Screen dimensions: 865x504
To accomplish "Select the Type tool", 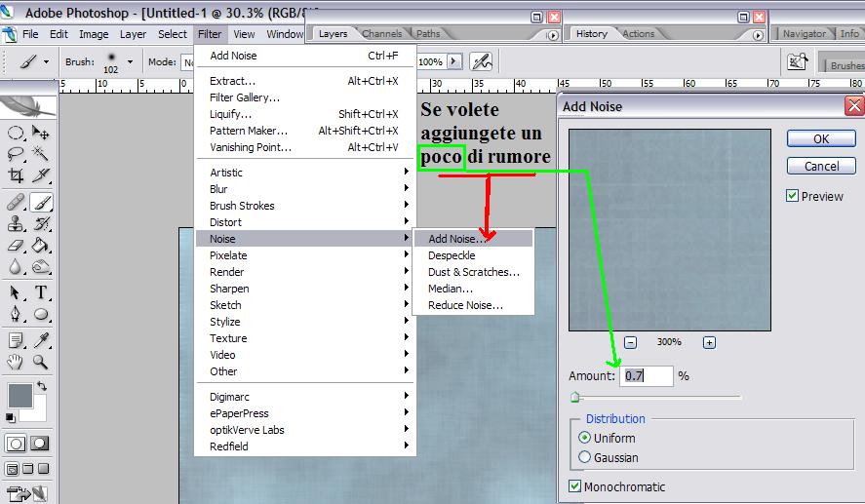I will [40, 292].
